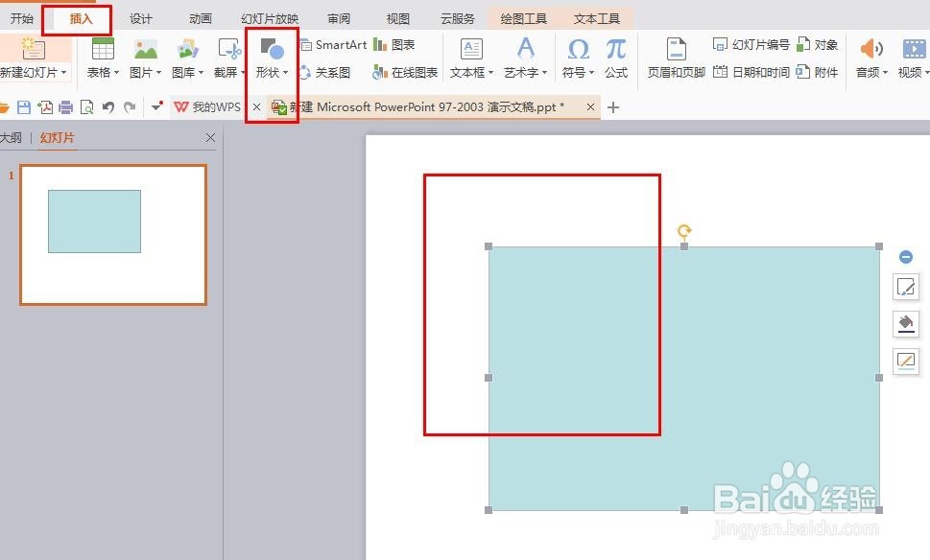Collapse the floating shape toolbar with the minus icon
This screenshot has width=930, height=560.
(x=906, y=257)
